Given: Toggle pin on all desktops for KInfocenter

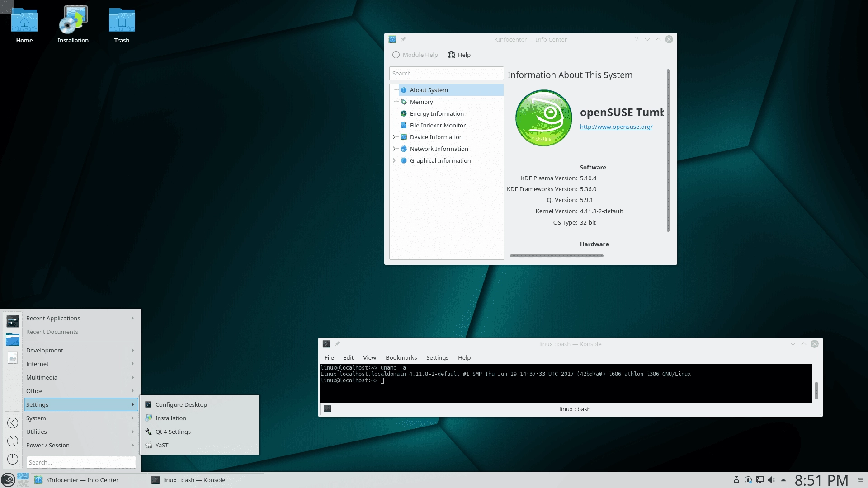Looking at the screenshot, I should pyautogui.click(x=403, y=39).
